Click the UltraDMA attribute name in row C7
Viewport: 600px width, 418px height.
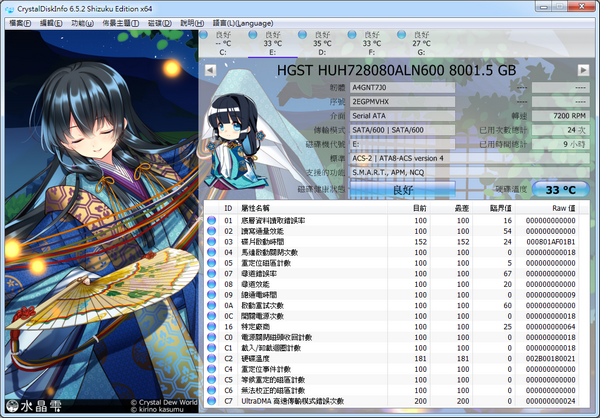[x=292, y=401]
